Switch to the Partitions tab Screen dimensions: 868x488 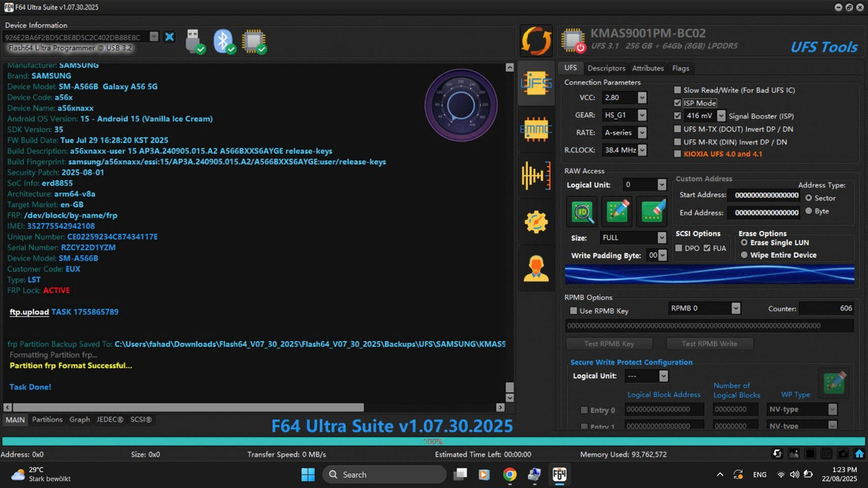(47, 420)
